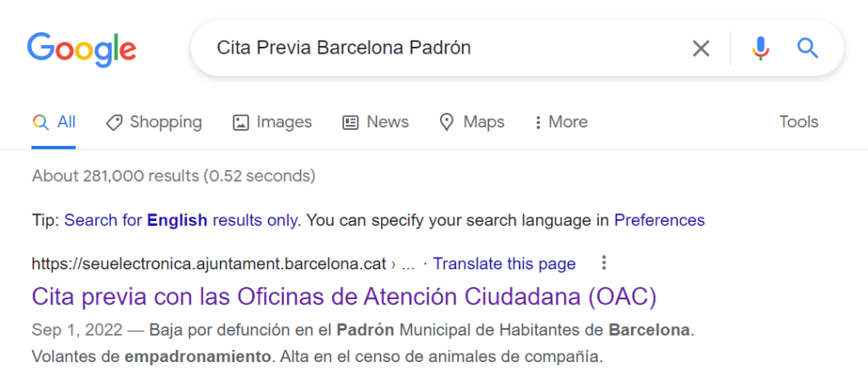Click the seuelectronica.ajuntament.barcelona.cat result URL
The width and height of the screenshot is (868, 379).
209,263
